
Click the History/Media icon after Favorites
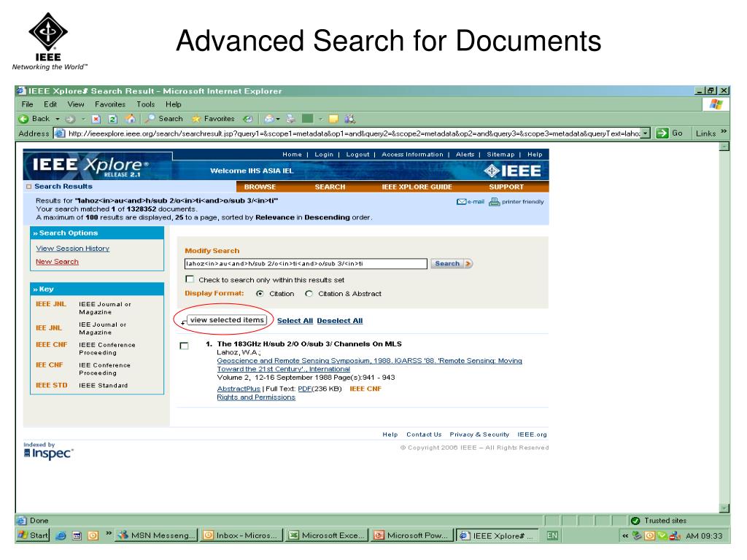247,119
